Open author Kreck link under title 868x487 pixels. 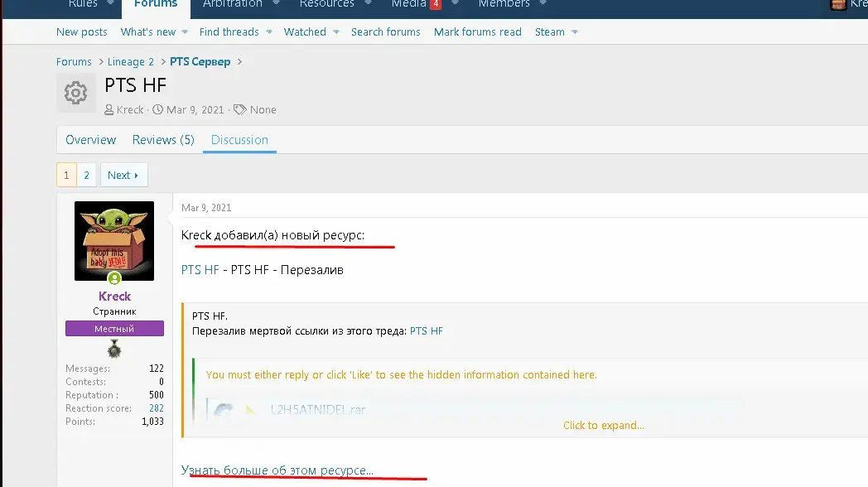point(130,109)
